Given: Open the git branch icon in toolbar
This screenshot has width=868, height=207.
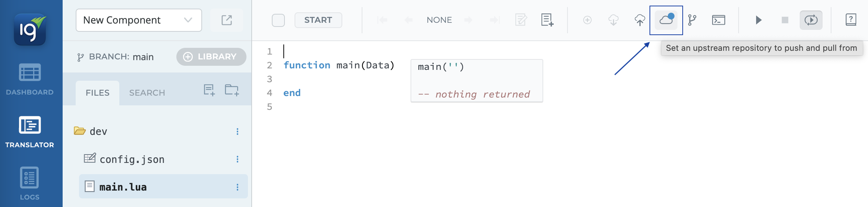Looking at the screenshot, I should [692, 20].
